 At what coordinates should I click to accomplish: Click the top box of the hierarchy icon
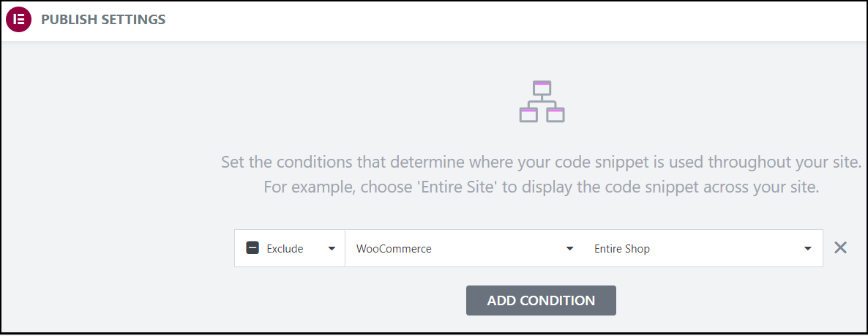(542, 89)
